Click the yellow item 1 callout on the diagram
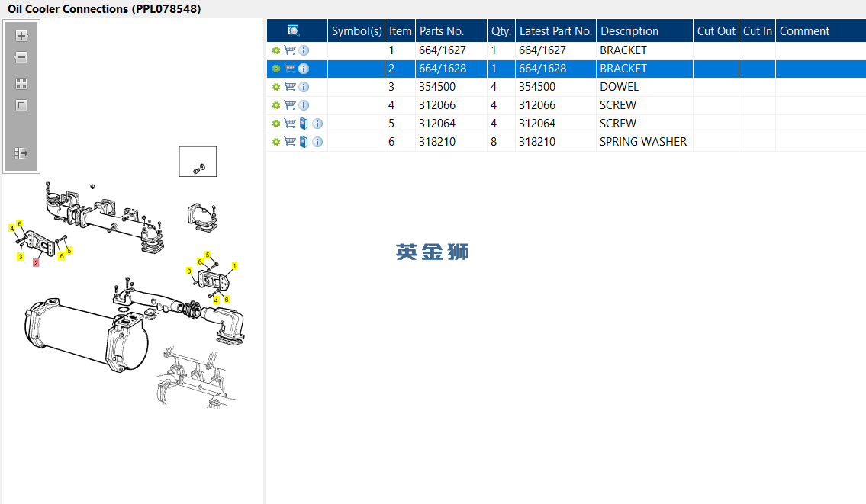The height and width of the screenshot is (504, 866). 234,266
